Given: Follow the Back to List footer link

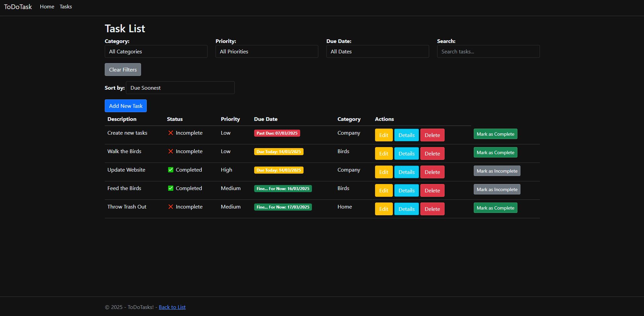Looking at the screenshot, I should click(x=172, y=307).
